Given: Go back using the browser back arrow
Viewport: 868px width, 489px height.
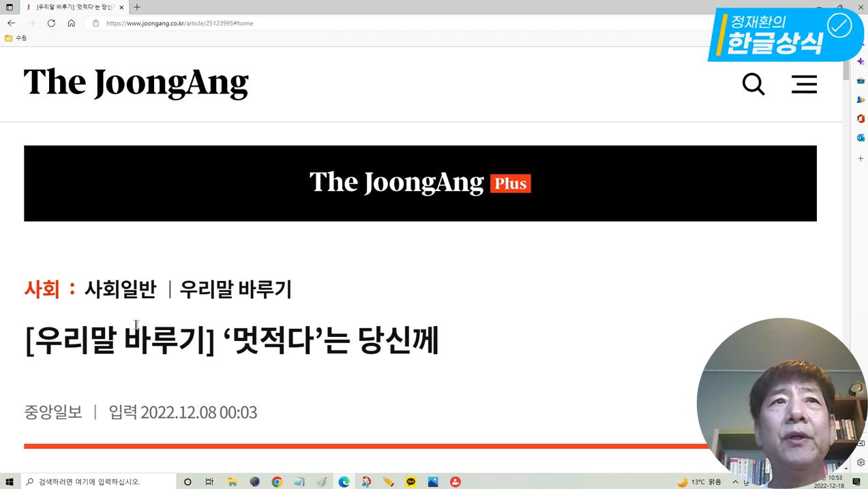Looking at the screenshot, I should pos(11,23).
